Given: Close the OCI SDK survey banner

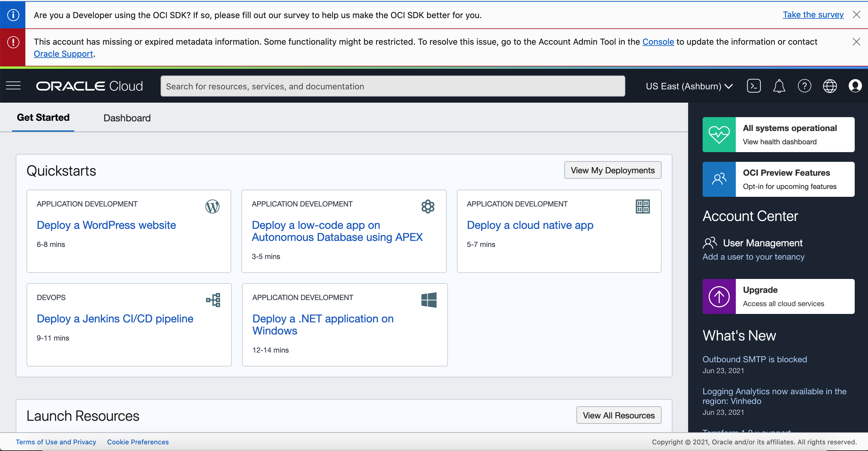Looking at the screenshot, I should tap(856, 14).
